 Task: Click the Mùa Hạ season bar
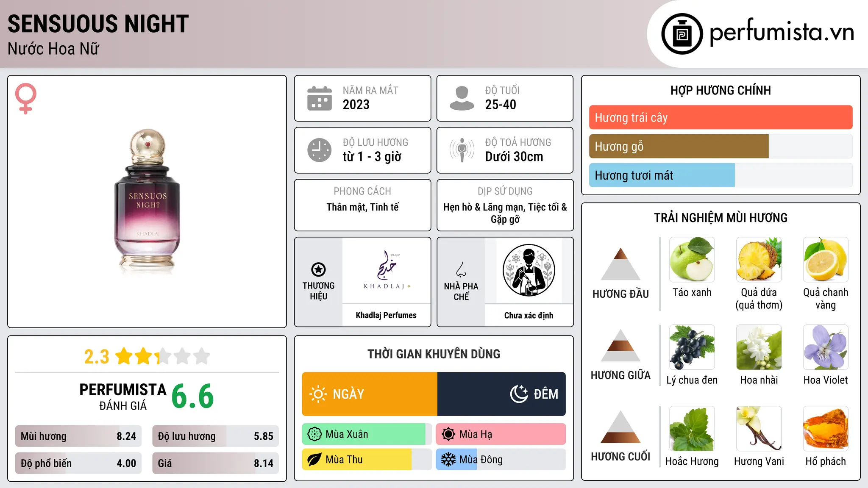[501, 434]
